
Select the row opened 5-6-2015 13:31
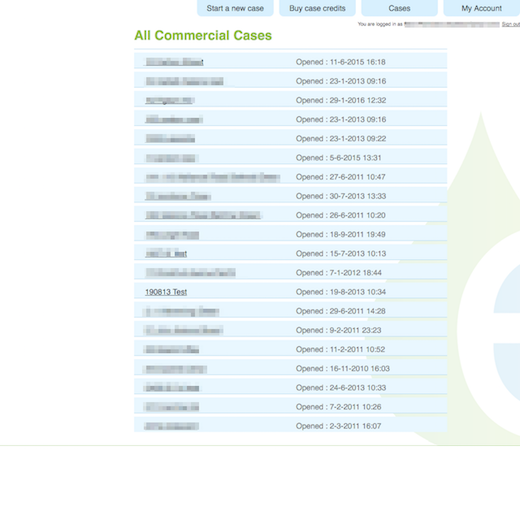click(x=291, y=158)
